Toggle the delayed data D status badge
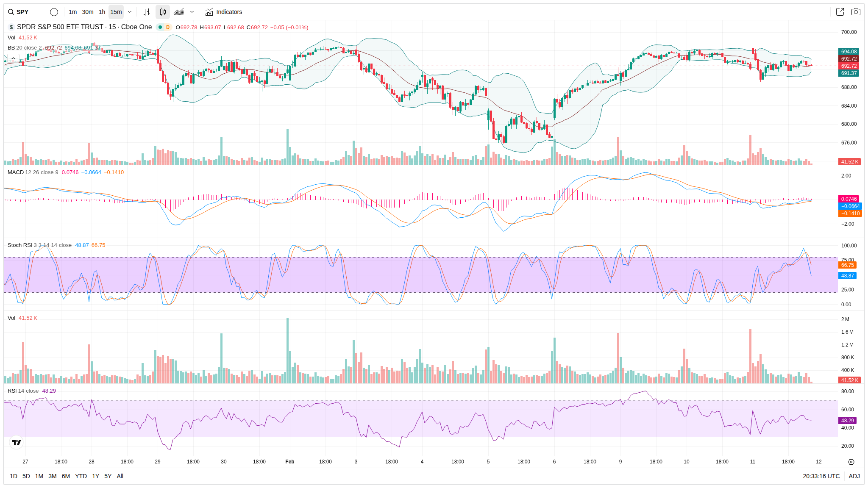The height and width of the screenshot is (488, 868). coord(168,27)
